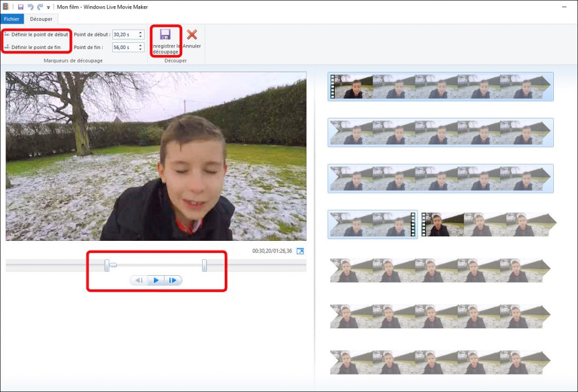This screenshot has width=578, height=392.
Task: Open the Fichier menu
Action: [x=12, y=19]
